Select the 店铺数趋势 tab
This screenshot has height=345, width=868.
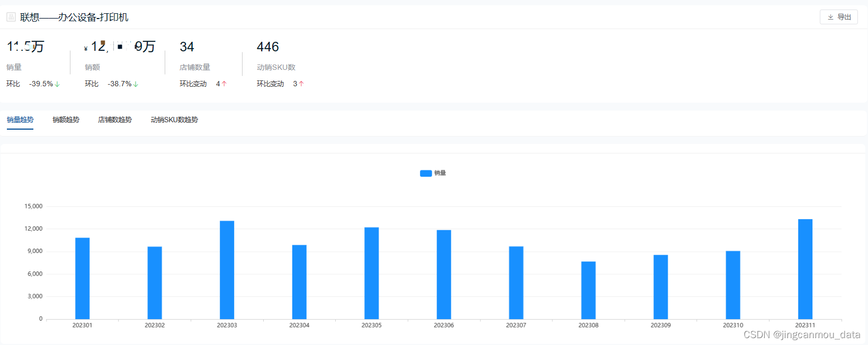(x=115, y=120)
